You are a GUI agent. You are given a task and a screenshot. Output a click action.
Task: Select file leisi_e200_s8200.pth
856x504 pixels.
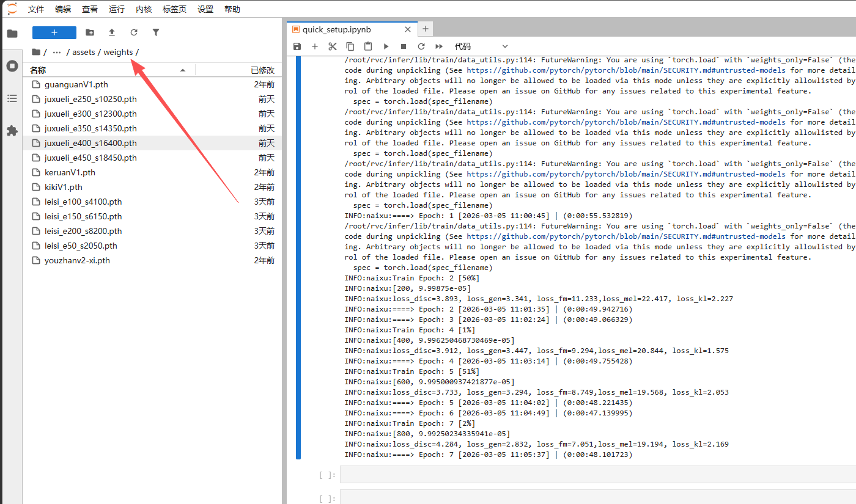click(152, 231)
